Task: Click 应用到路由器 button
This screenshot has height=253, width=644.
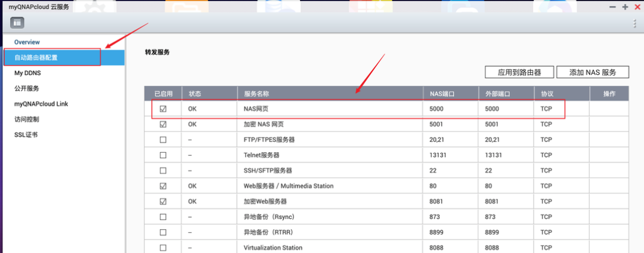Action: pos(519,72)
